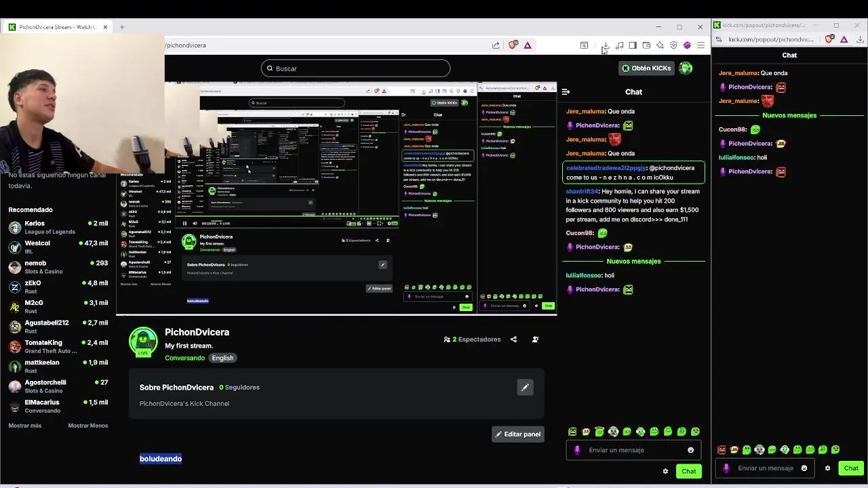Screen dimensions: 868x488
Task: Open emoji picker in popout chat input
Action: click(804, 468)
